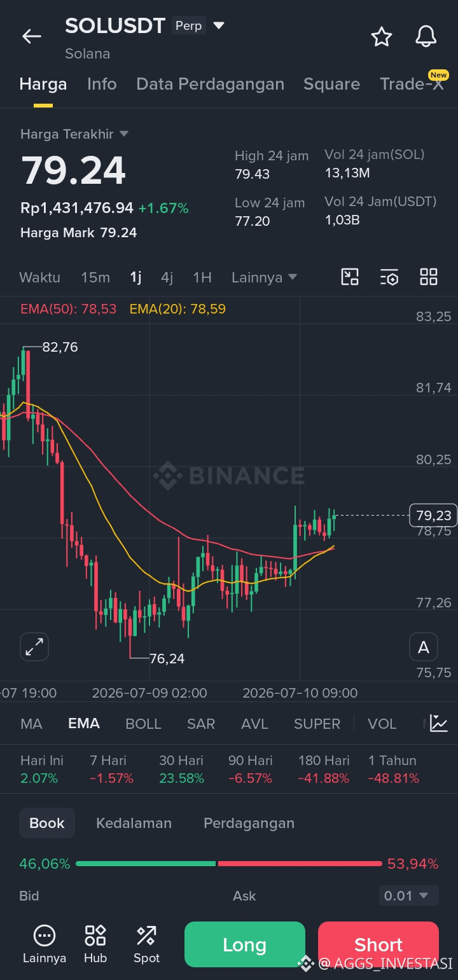Open price alerts via the bell icon
The width and height of the screenshot is (458, 980).
[x=426, y=37]
